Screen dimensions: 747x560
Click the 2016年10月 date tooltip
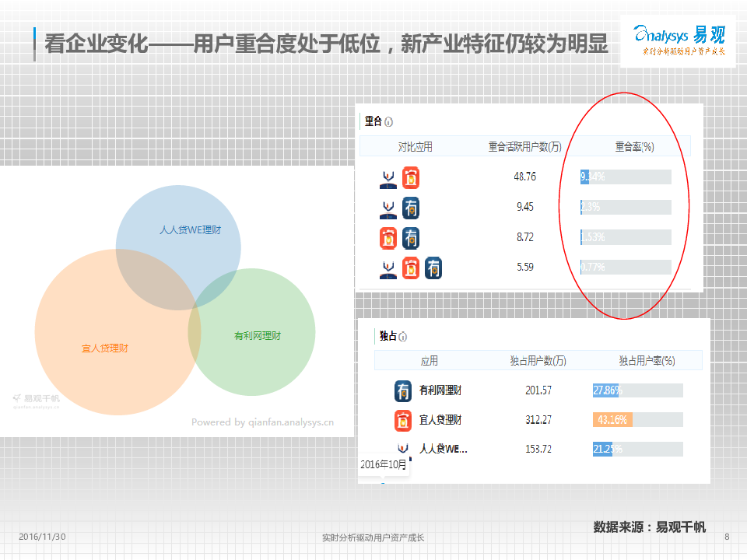(x=384, y=464)
